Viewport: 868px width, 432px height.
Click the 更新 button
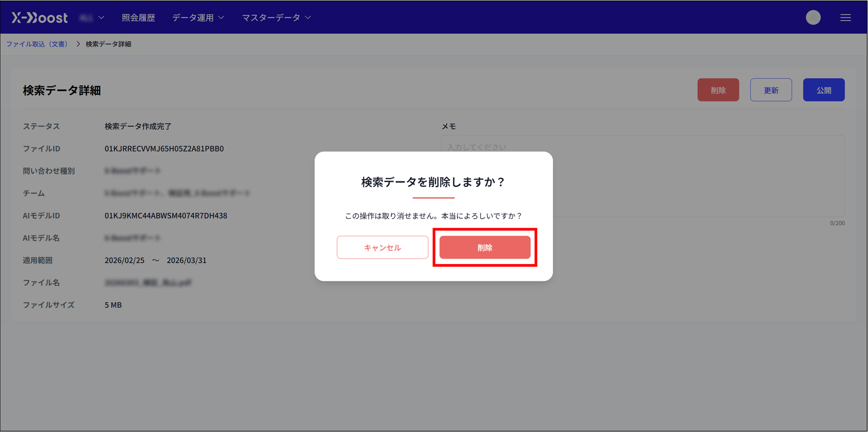click(771, 90)
